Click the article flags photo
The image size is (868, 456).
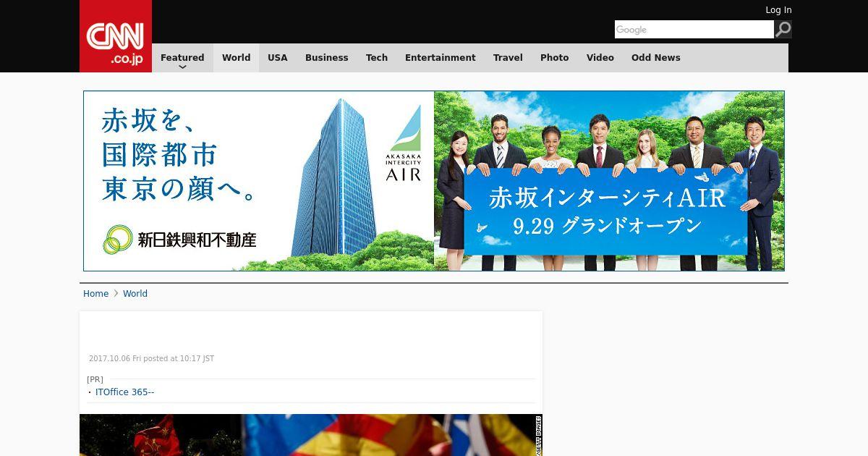coord(311,435)
